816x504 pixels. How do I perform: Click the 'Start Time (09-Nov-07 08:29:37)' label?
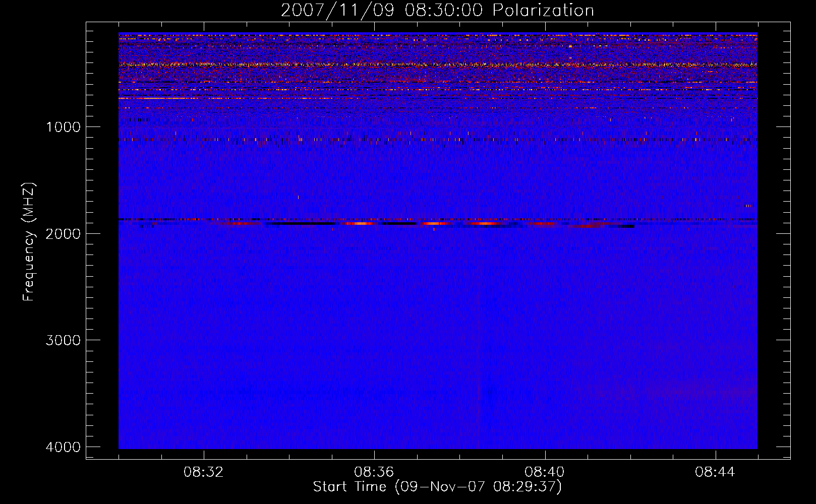437,487
